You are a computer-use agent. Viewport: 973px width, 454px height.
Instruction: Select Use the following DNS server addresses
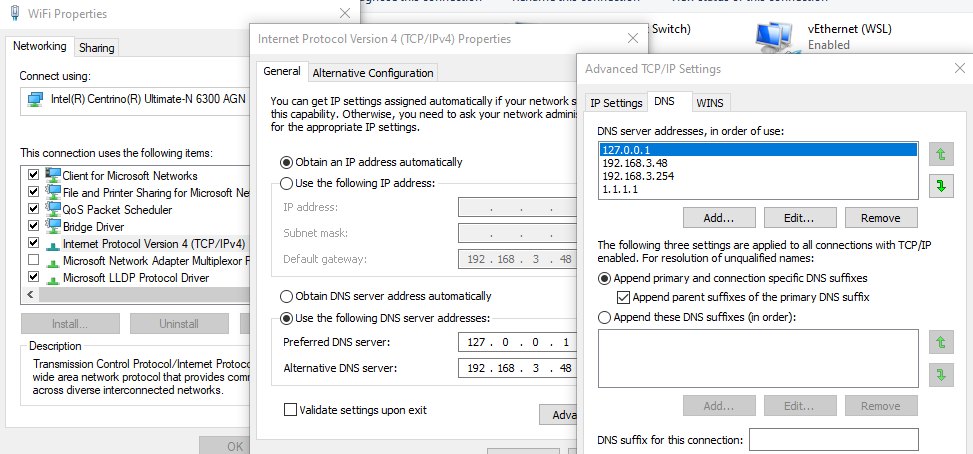pos(286,318)
